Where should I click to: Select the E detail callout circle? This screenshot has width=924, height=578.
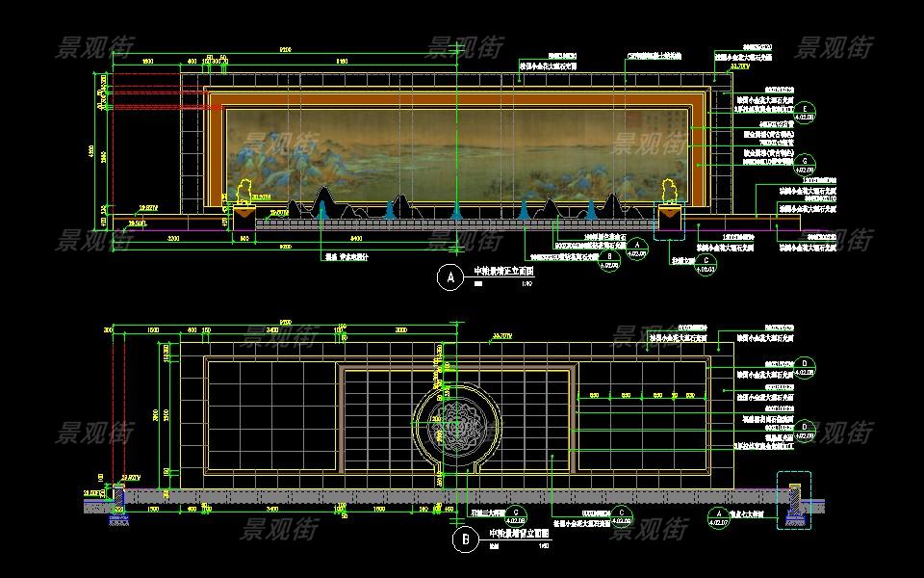[x=808, y=110]
